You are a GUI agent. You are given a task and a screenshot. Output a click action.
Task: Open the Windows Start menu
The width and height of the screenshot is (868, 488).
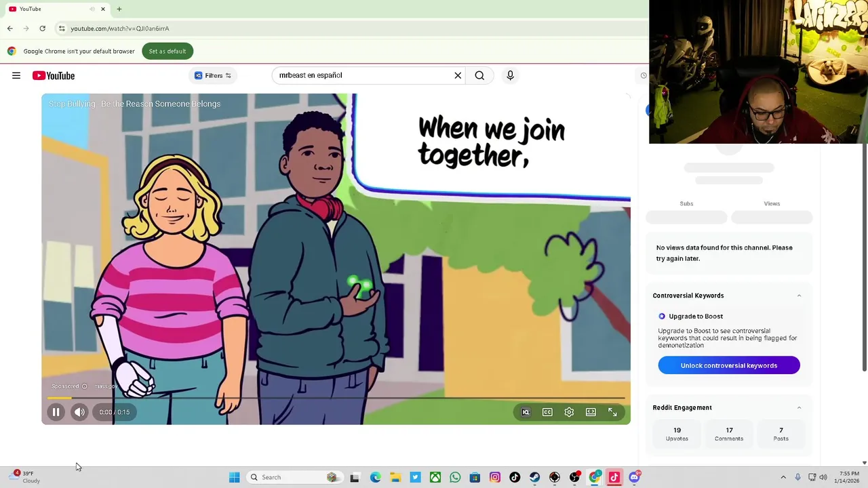[x=234, y=477]
